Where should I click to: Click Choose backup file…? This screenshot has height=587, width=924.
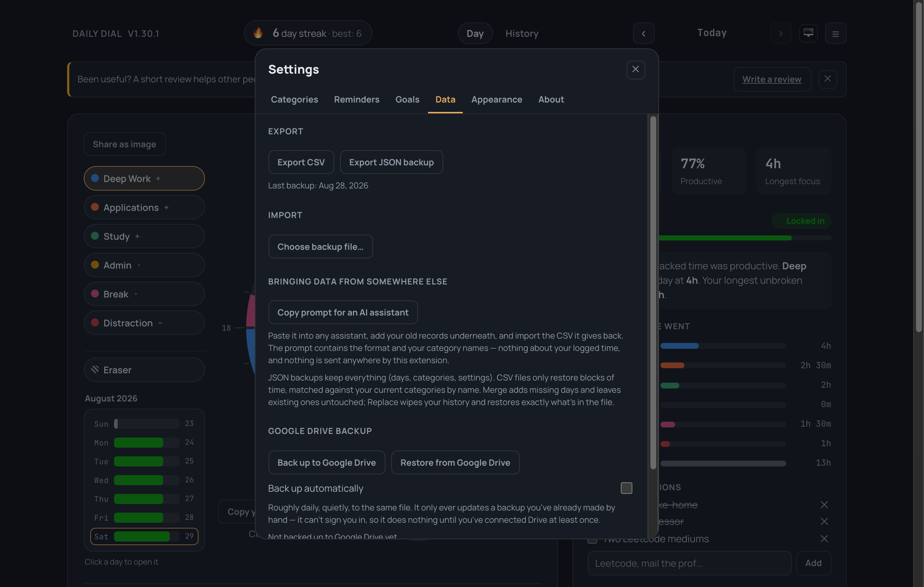[x=321, y=247]
